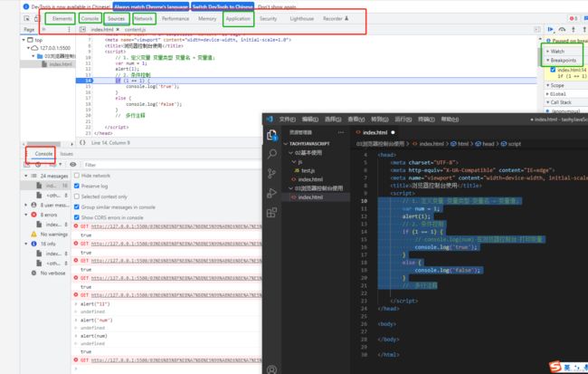Switch to the top Console tab

point(90,18)
